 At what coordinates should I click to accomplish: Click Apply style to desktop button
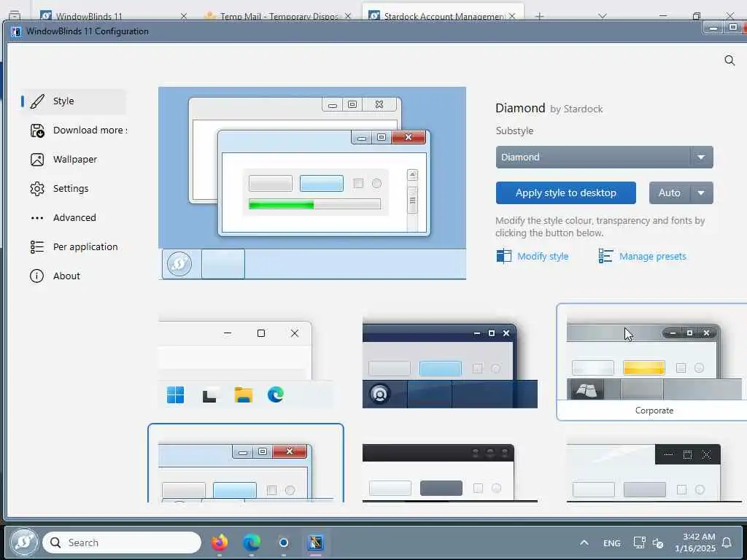tap(565, 192)
